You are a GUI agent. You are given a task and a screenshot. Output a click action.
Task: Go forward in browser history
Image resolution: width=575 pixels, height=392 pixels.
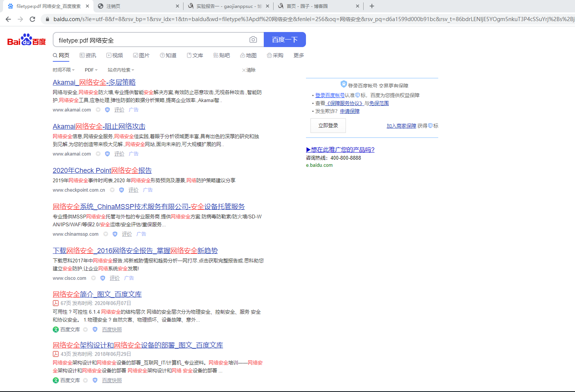(x=20, y=19)
